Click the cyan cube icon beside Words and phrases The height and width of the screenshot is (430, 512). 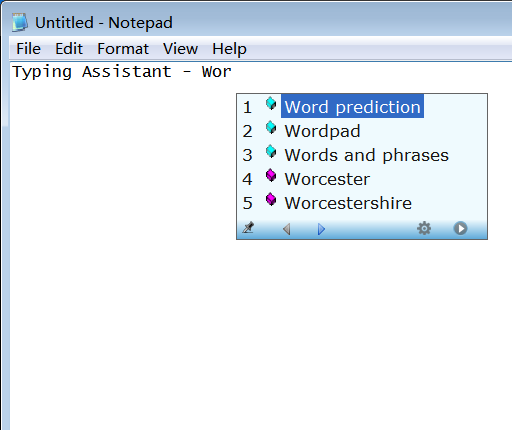tap(271, 152)
